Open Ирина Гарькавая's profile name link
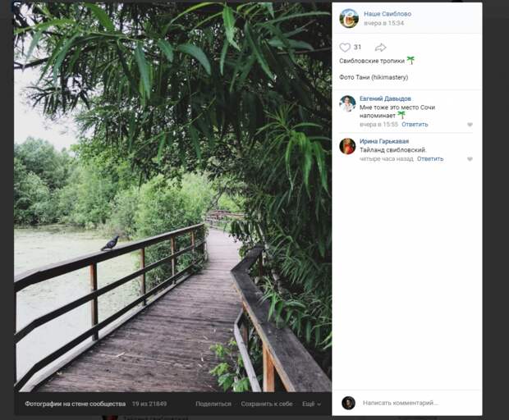 pos(384,141)
